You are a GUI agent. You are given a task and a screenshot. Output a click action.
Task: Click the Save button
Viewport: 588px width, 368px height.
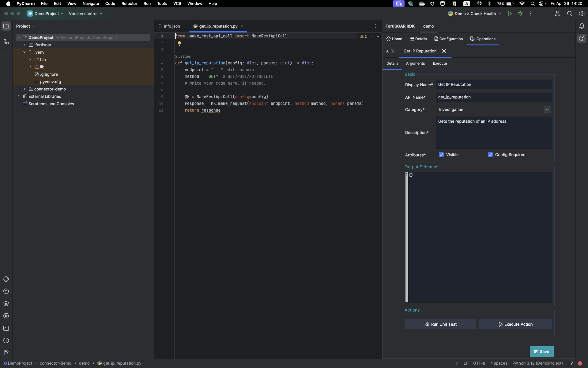541,351
